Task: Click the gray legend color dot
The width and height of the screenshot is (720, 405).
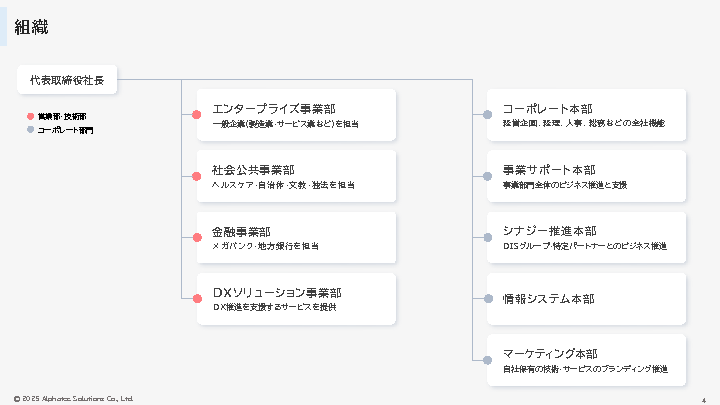Action: (30, 130)
